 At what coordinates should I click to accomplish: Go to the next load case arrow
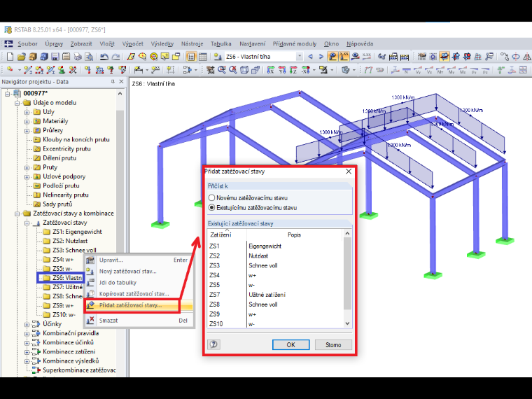321,57
